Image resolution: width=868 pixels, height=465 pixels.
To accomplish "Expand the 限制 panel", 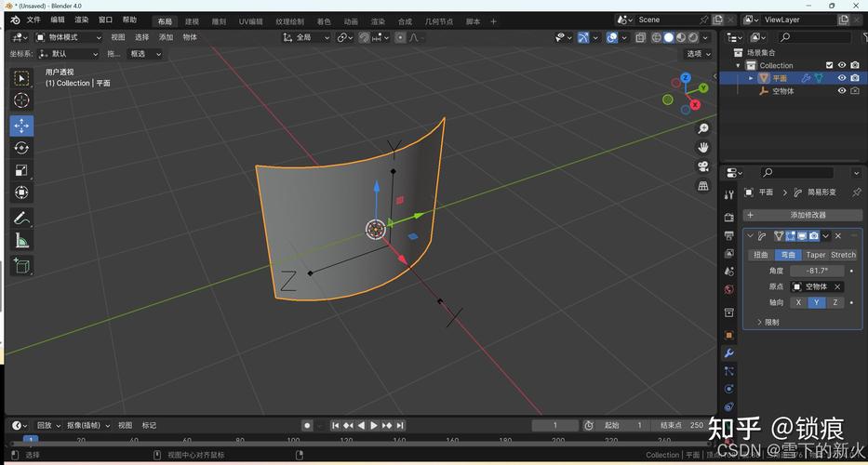I will 768,322.
